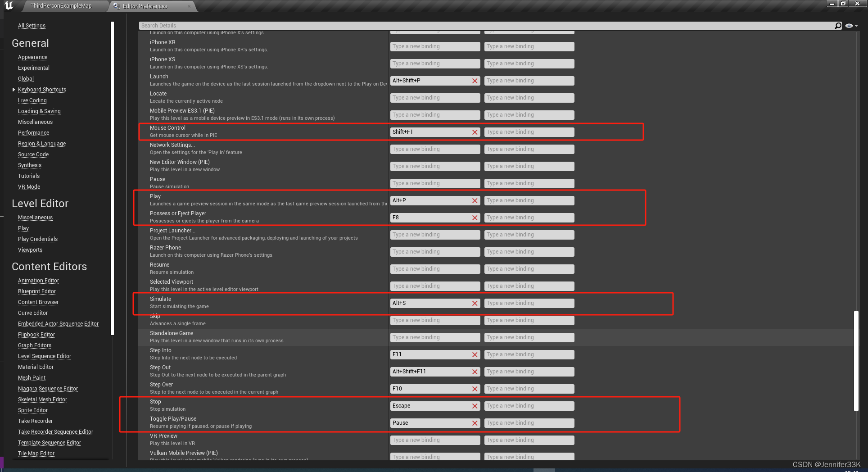Viewport: 868px width, 472px height.
Task: Open Performance settings under General
Action: 33,132
